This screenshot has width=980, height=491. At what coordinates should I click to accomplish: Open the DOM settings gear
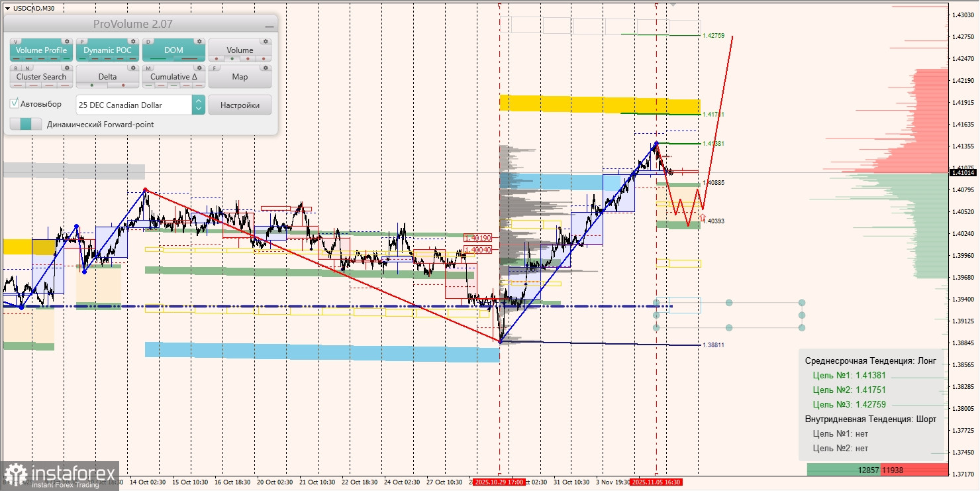pos(199,41)
